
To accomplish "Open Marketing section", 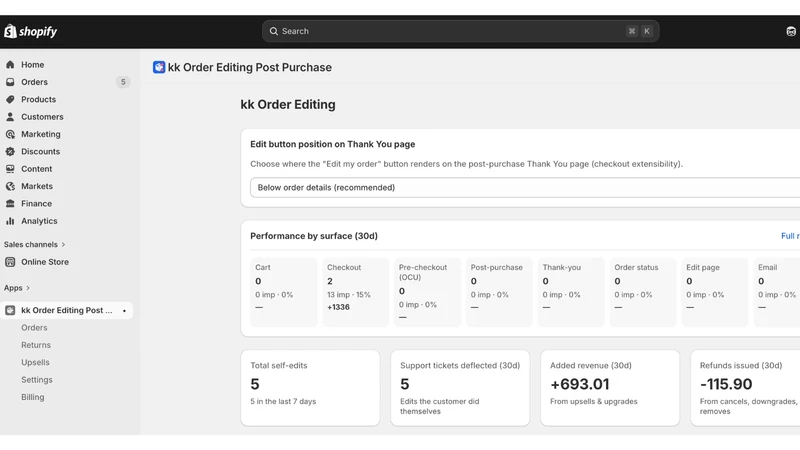I will click(x=41, y=134).
